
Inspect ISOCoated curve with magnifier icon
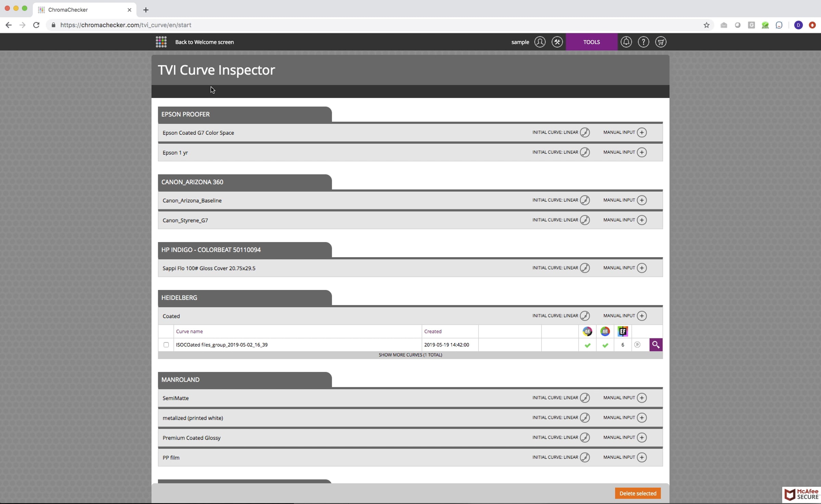(655, 345)
